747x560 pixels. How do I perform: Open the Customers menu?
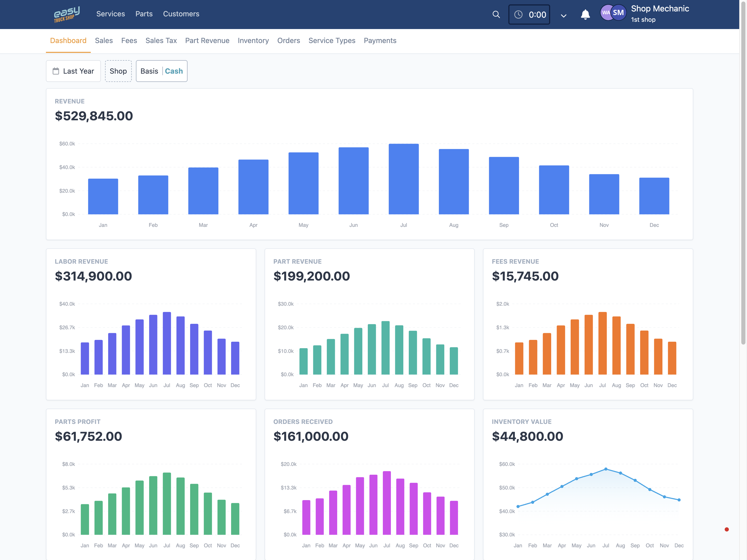click(x=181, y=14)
